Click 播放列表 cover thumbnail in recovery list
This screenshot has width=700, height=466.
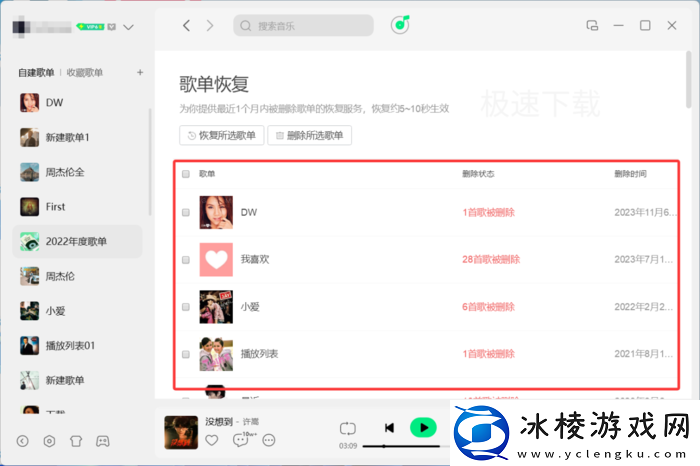pyautogui.click(x=216, y=354)
